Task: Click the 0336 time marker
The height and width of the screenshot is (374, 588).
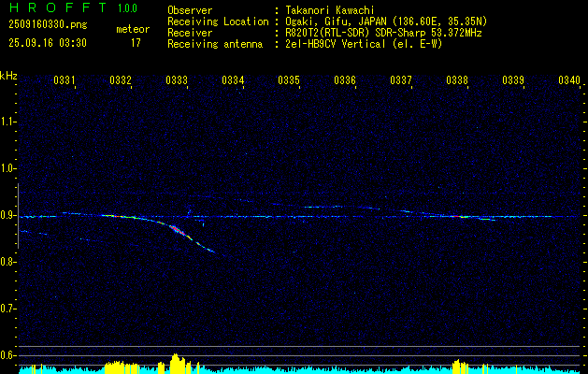Action: click(x=345, y=79)
